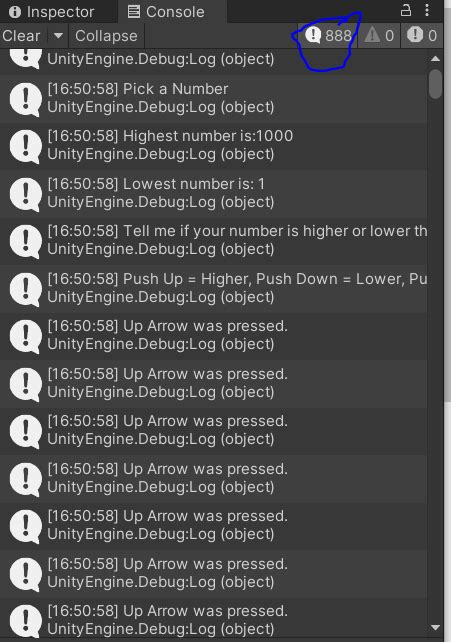Click the Inspector tab info icon

[x=15, y=12]
